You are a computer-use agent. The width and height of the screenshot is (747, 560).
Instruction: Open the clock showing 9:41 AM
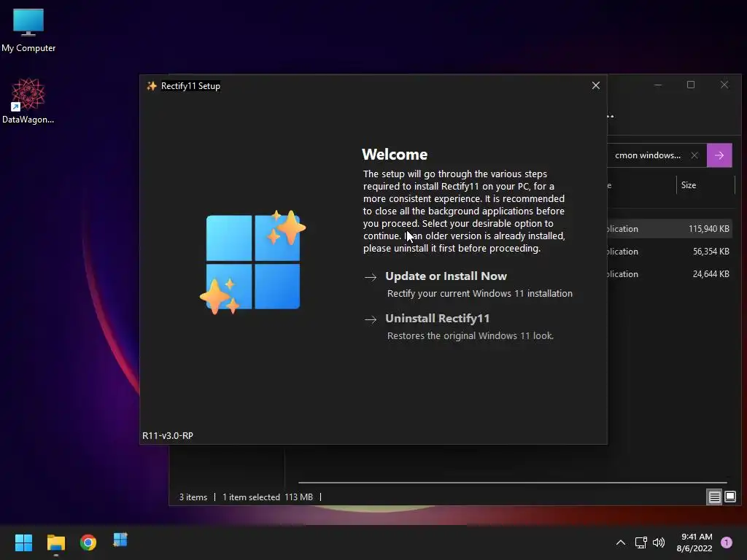click(694, 542)
